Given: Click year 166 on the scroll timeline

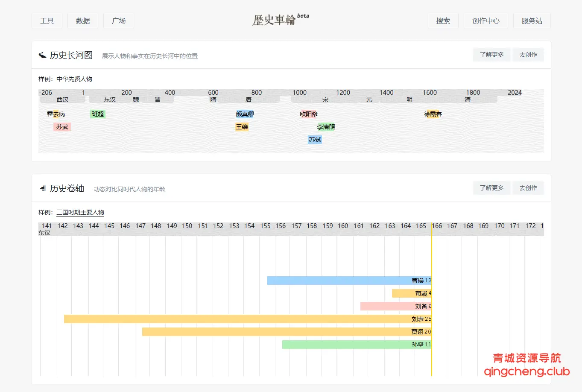Looking at the screenshot, I should click(437, 226).
